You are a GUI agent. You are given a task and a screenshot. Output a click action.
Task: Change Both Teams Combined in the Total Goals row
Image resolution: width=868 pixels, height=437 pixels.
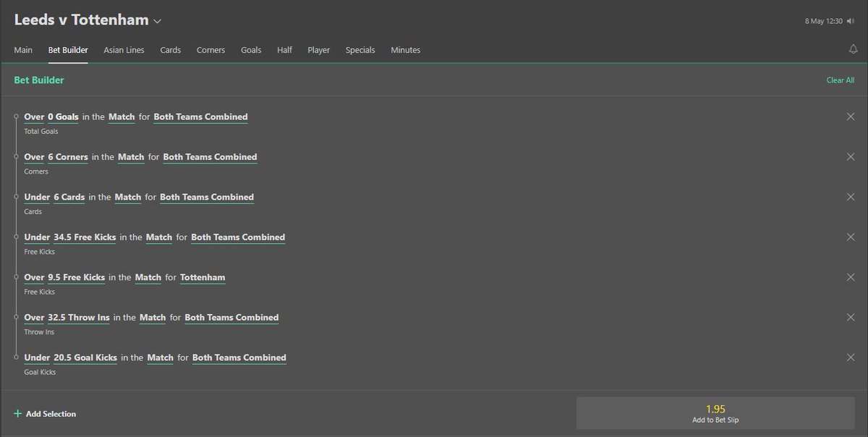coord(200,116)
